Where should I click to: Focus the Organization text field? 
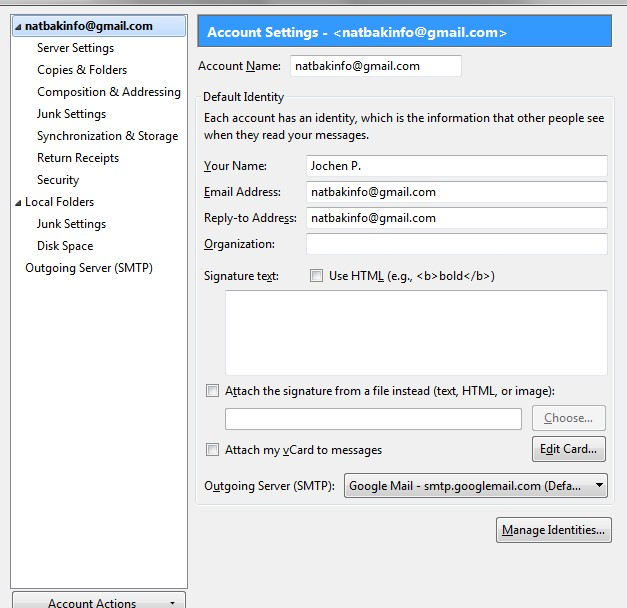457,244
